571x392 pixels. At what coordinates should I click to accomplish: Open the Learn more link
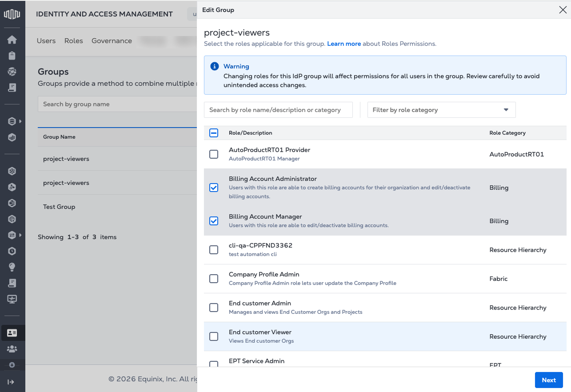pyautogui.click(x=344, y=44)
